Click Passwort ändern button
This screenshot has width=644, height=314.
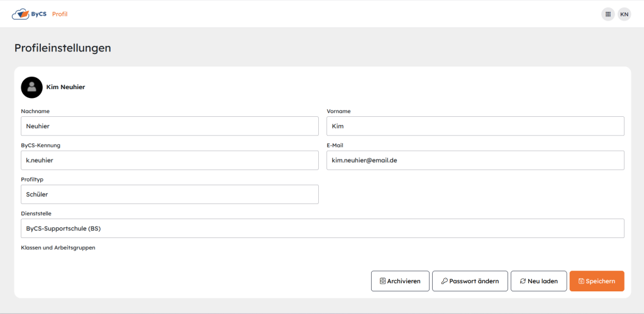point(470,281)
